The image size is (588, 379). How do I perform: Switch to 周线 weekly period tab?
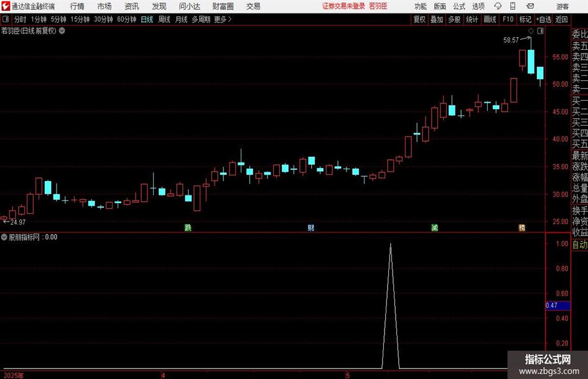click(164, 19)
